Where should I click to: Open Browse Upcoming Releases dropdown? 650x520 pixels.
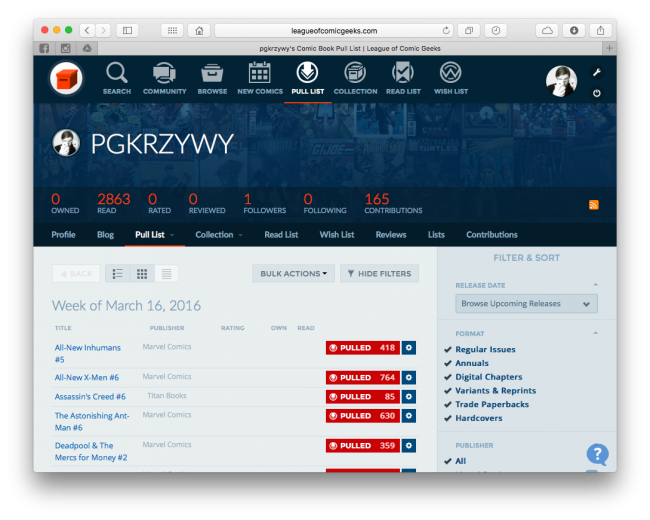526,304
